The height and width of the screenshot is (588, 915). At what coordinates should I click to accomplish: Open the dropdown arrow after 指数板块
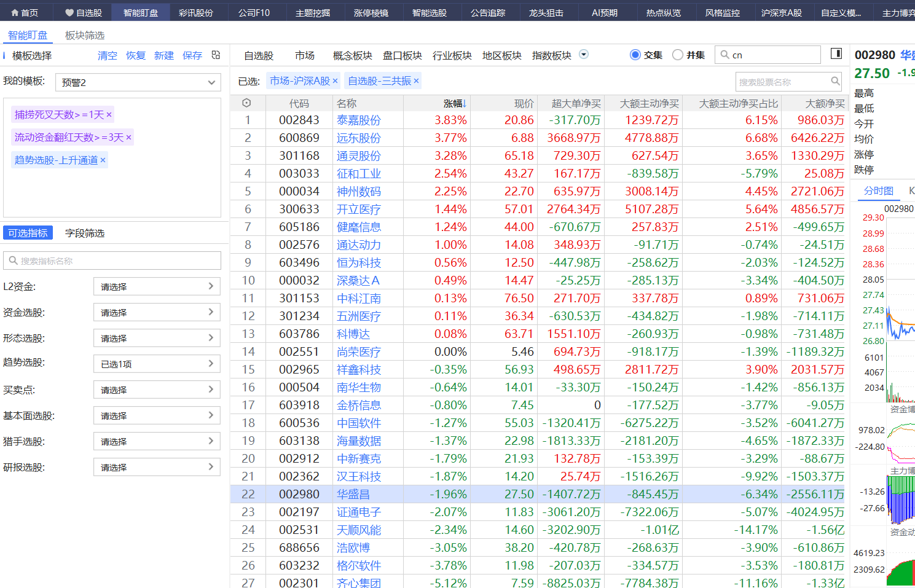584,54
